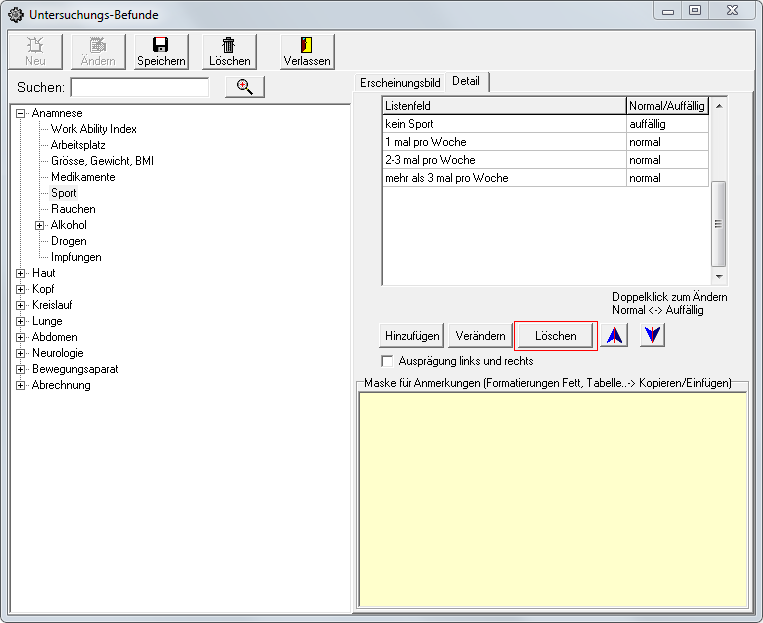Move entry up with blue arrow

coord(614,336)
